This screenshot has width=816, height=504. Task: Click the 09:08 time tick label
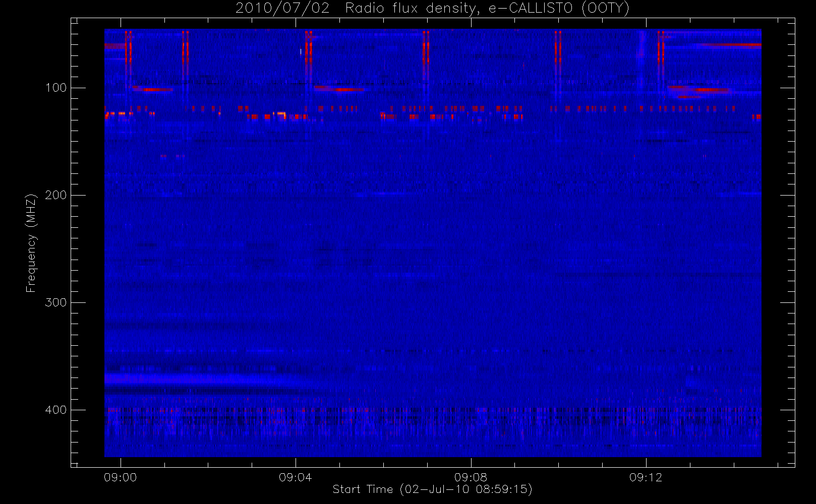[471, 477]
